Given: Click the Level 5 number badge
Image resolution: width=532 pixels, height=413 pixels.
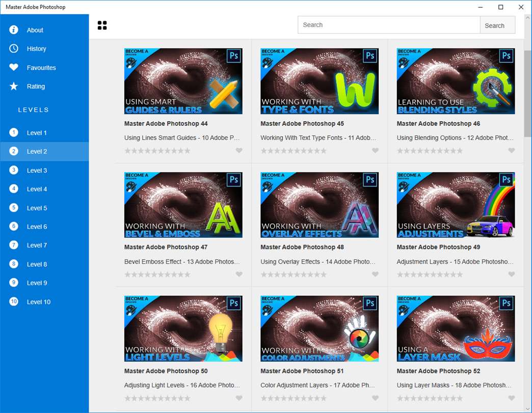Looking at the screenshot, I should [14, 208].
